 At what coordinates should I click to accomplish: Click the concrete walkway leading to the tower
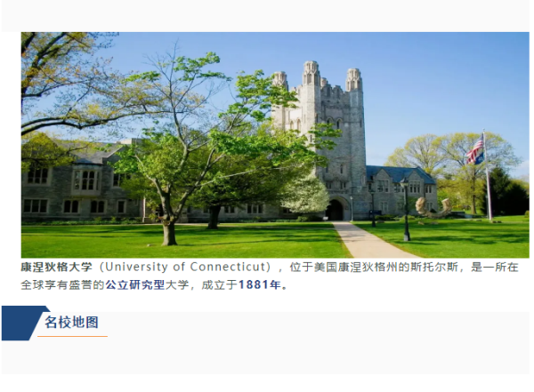pyautogui.click(x=366, y=240)
